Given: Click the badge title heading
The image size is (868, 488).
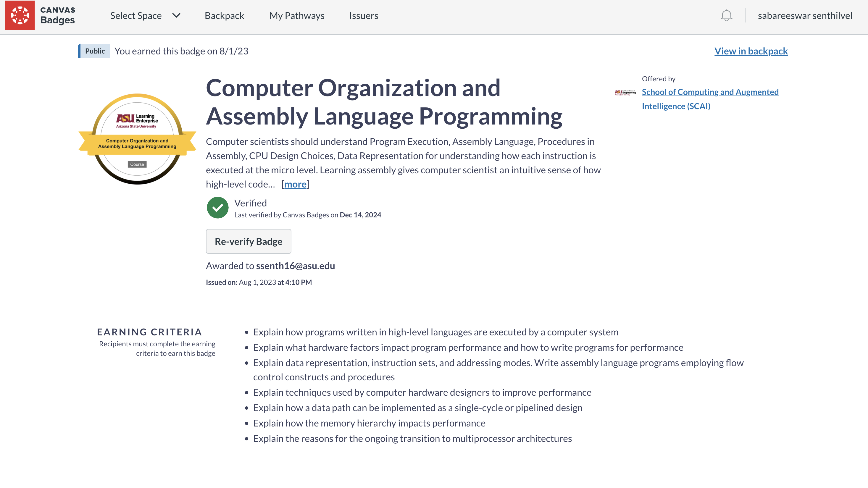Looking at the screenshot, I should pos(384,102).
